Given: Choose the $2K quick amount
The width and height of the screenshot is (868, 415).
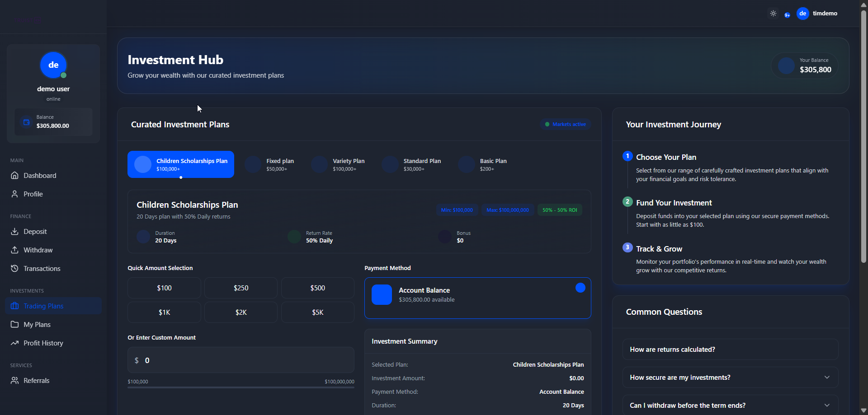Looking at the screenshot, I should click(241, 312).
